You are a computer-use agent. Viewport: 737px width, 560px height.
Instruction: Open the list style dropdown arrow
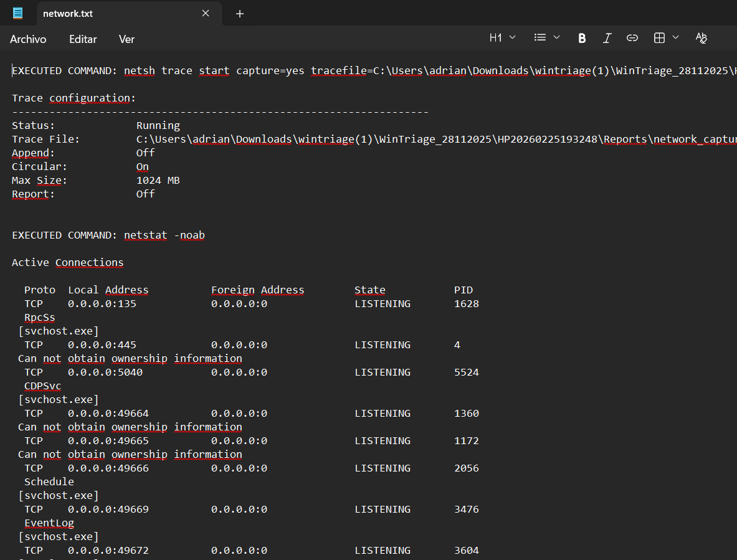click(557, 38)
